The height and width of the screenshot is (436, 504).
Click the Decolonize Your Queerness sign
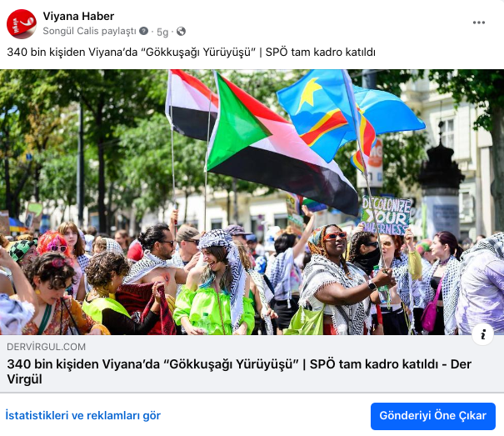pyautogui.click(x=386, y=215)
